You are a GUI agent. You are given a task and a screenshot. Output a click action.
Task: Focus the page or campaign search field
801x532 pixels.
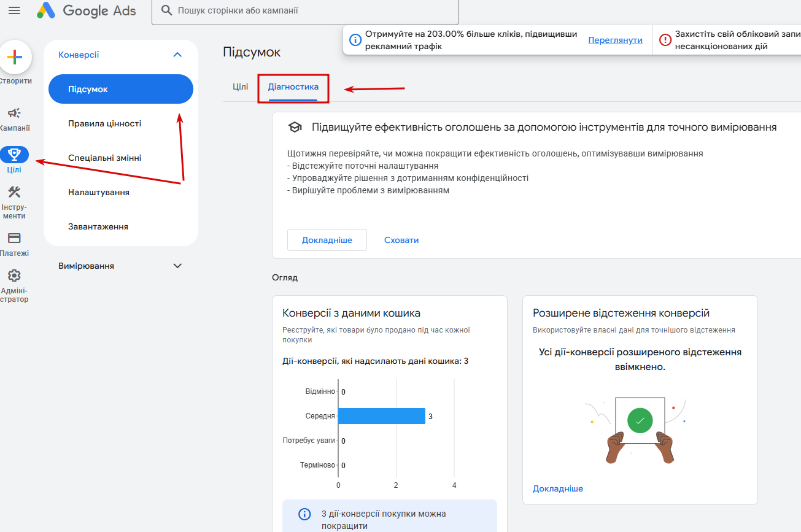(305, 11)
